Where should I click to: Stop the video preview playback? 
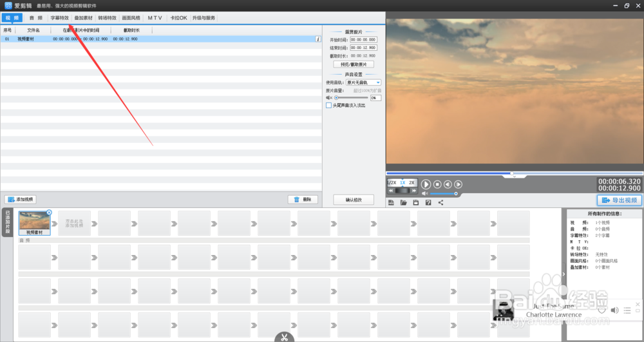pos(437,185)
